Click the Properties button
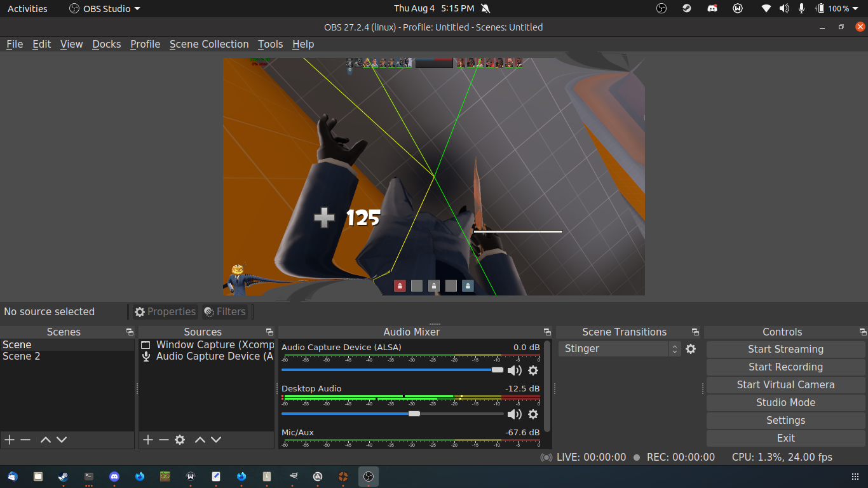 pyautogui.click(x=165, y=311)
